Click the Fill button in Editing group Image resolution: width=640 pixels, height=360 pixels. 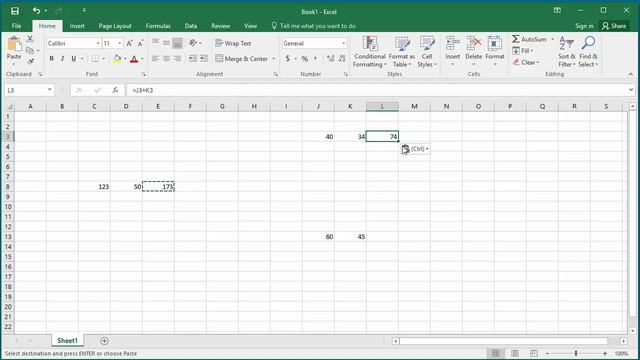tap(523, 51)
